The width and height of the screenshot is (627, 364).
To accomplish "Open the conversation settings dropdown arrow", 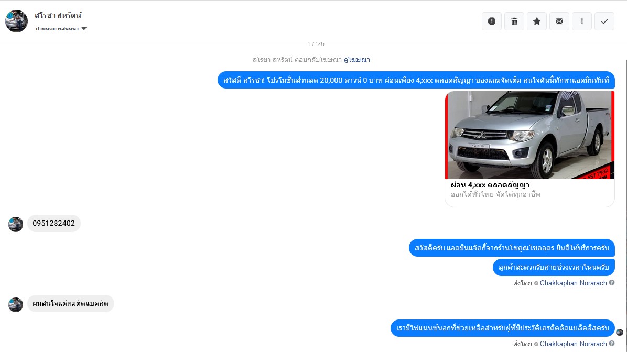I will point(84,28).
